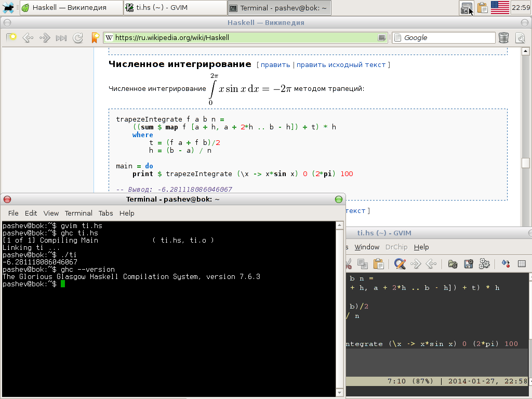Click the green button on the Terminal title bar
The height and width of the screenshot is (399, 532).
tap(338, 199)
